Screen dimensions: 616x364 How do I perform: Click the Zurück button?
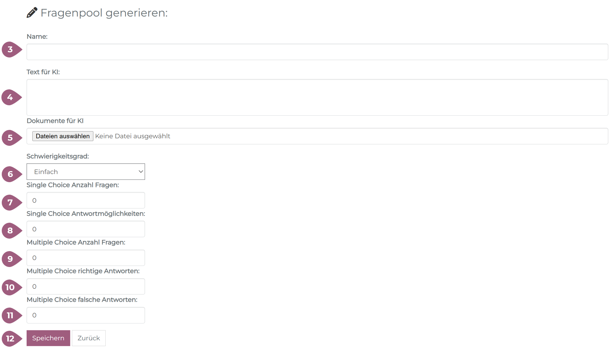pyautogui.click(x=89, y=338)
